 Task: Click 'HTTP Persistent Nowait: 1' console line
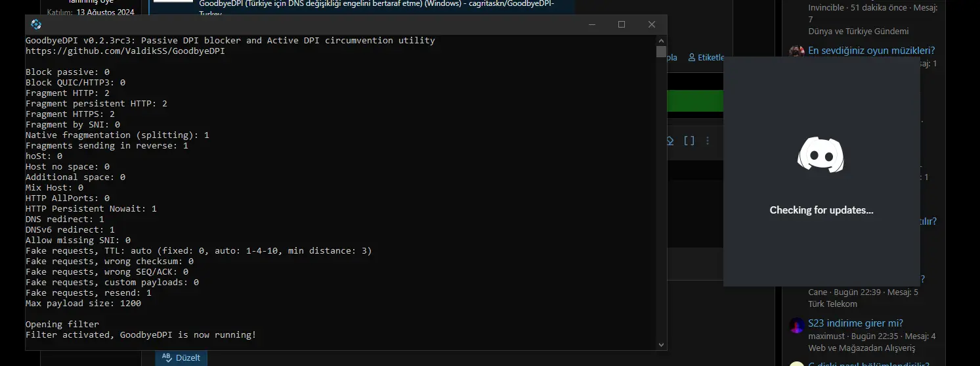pos(91,208)
